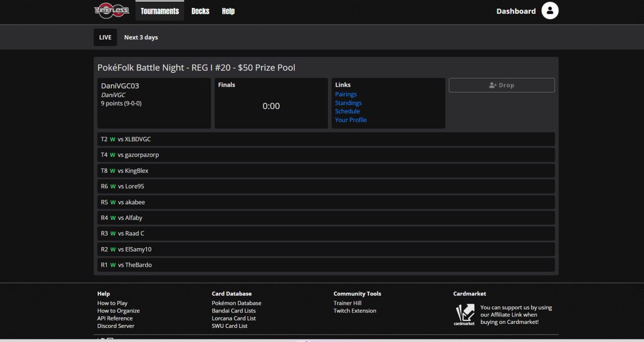Click the PokéFolk Battle Night tournament title
Image resolution: width=644 pixels, height=342 pixels.
point(196,68)
